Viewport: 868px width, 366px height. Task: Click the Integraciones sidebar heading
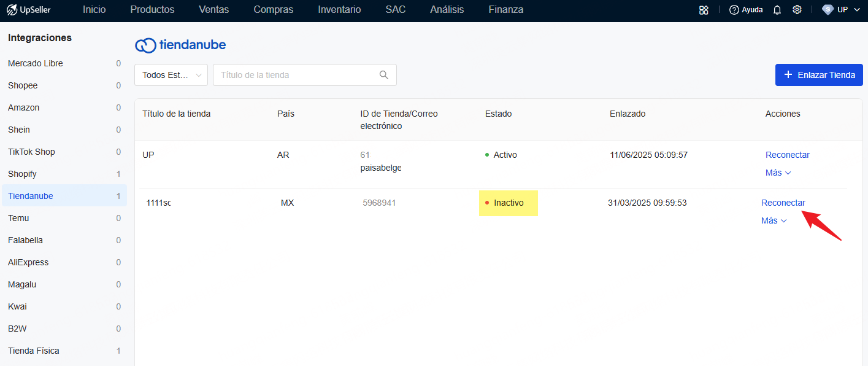[x=40, y=37]
